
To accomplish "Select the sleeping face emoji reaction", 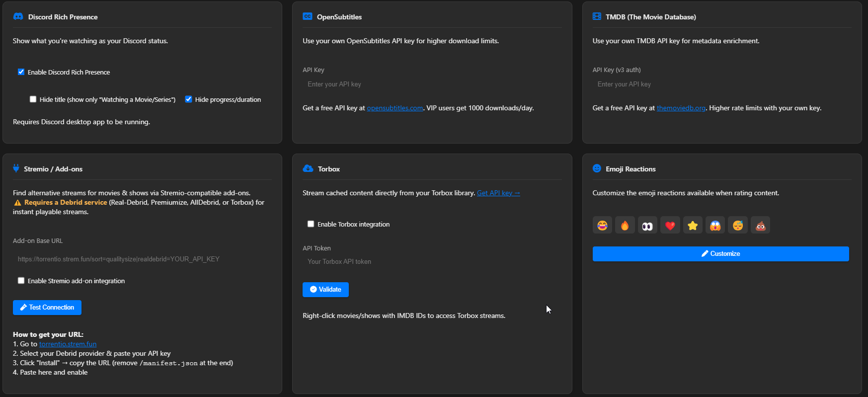I will [738, 225].
